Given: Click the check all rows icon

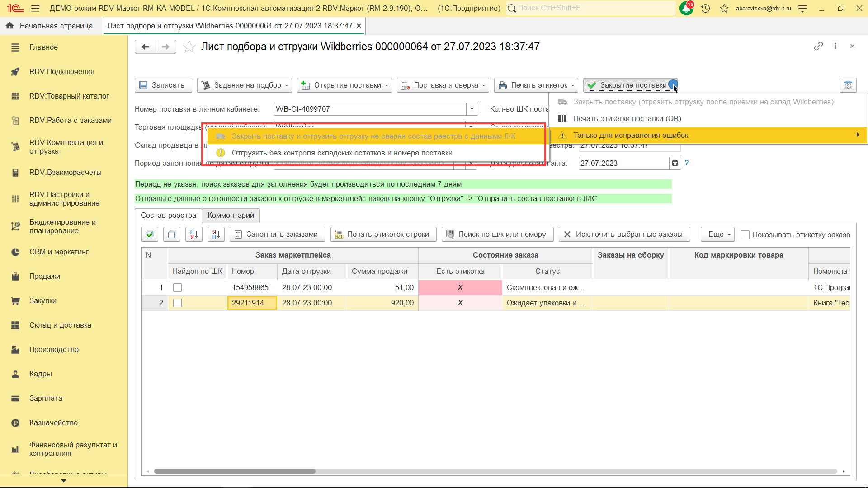Looking at the screenshot, I should 150,234.
